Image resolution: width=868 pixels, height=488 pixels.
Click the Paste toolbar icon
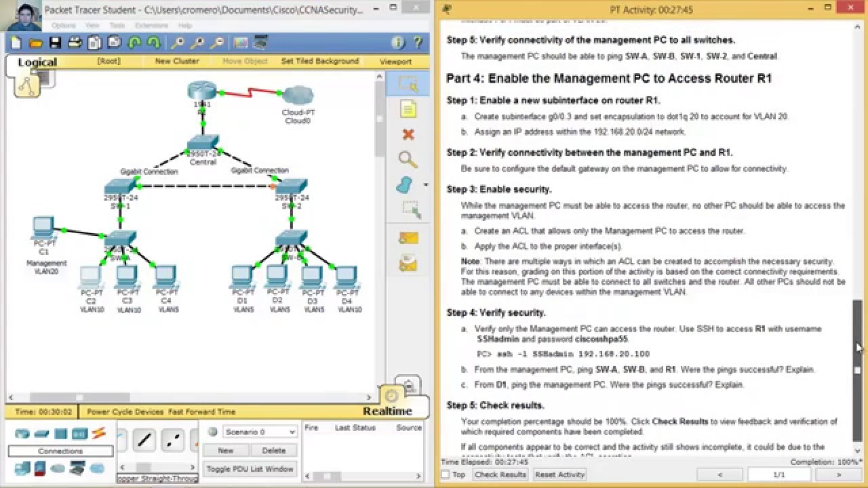(x=114, y=43)
